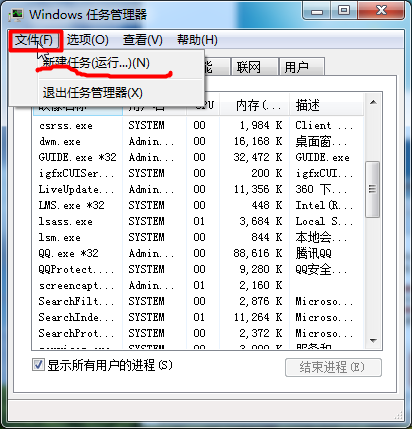Click the 16,168 K memory value

[x=258, y=141]
